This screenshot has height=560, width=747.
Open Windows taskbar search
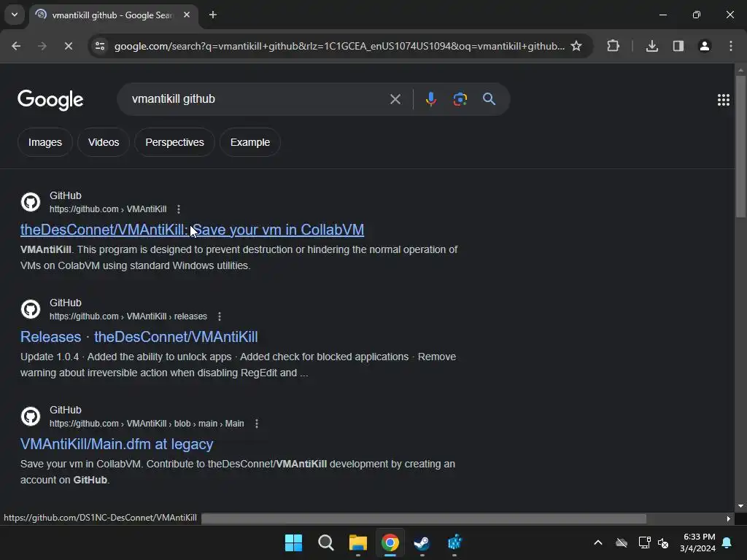pyautogui.click(x=326, y=542)
